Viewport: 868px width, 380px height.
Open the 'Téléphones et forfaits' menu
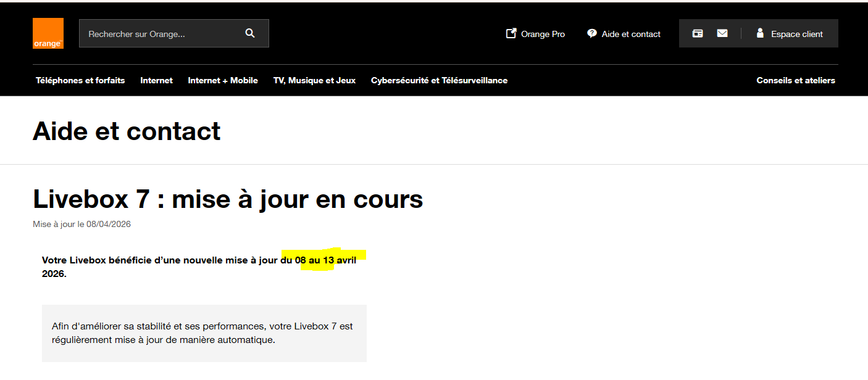(x=80, y=80)
